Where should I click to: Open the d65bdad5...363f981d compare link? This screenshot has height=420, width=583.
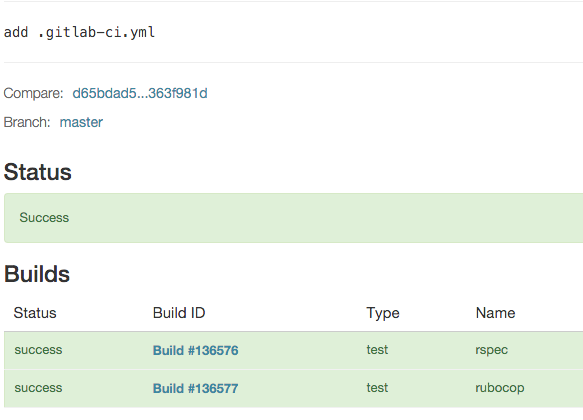[x=140, y=93]
